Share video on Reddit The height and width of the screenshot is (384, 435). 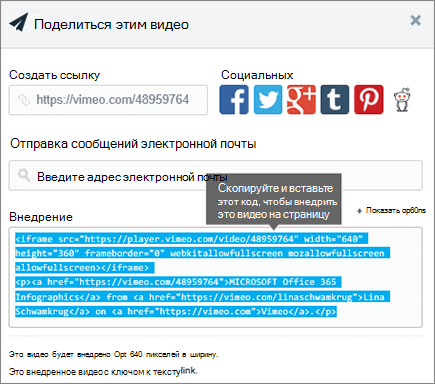pyautogui.click(x=402, y=100)
